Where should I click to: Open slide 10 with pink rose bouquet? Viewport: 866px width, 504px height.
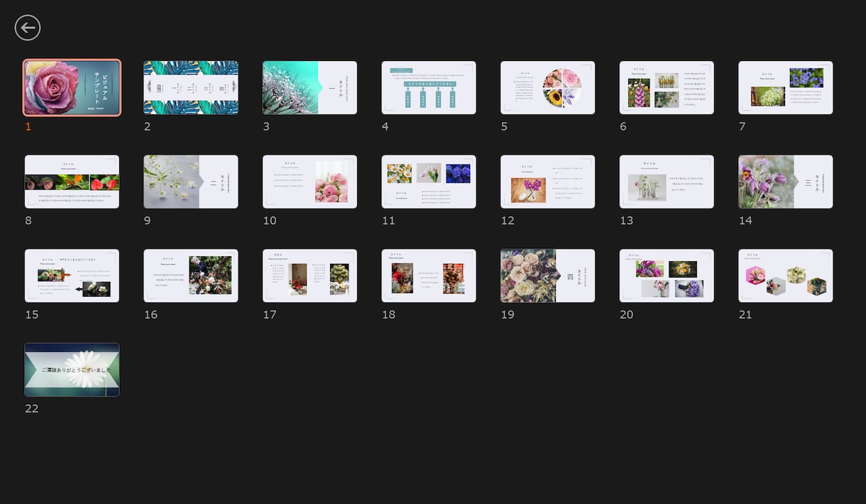click(x=309, y=182)
